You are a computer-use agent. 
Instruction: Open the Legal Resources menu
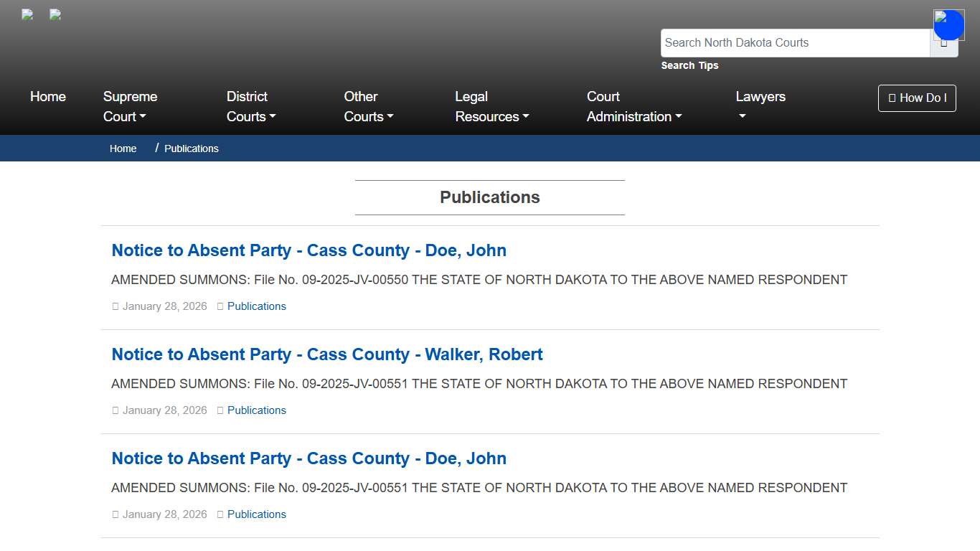click(x=492, y=106)
